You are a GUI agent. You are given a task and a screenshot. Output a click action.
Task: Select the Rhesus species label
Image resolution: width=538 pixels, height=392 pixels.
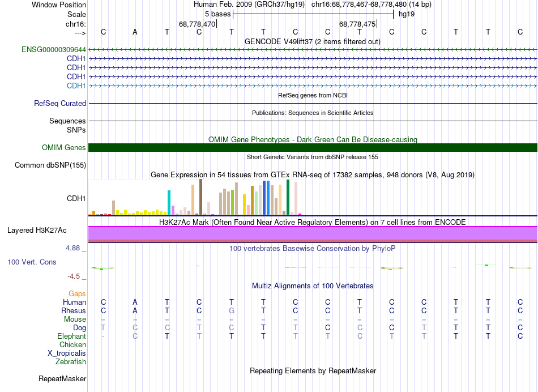pyautogui.click(x=74, y=310)
